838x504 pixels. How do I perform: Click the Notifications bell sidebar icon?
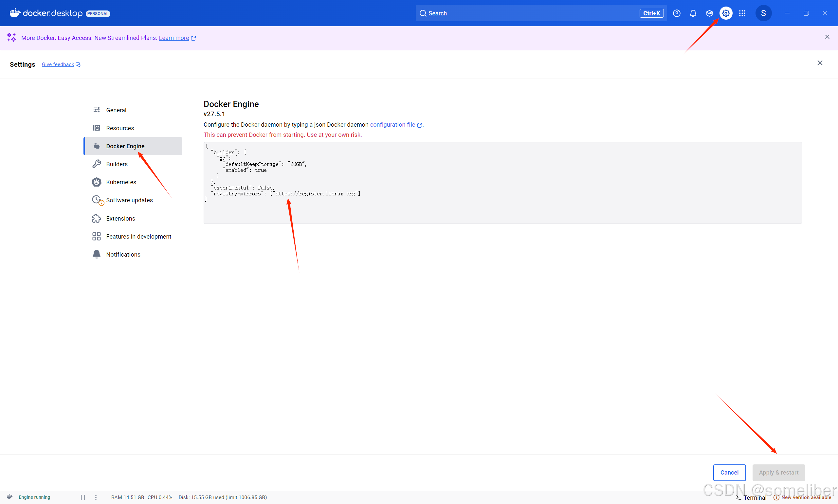point(97,254)
